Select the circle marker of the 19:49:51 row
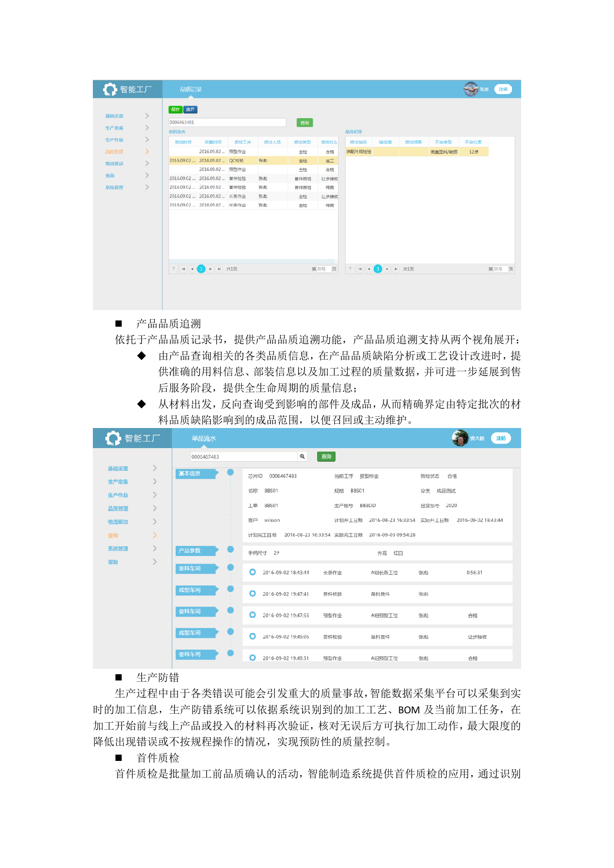Screen dimensions: 614x868 (x=253, y=657)
